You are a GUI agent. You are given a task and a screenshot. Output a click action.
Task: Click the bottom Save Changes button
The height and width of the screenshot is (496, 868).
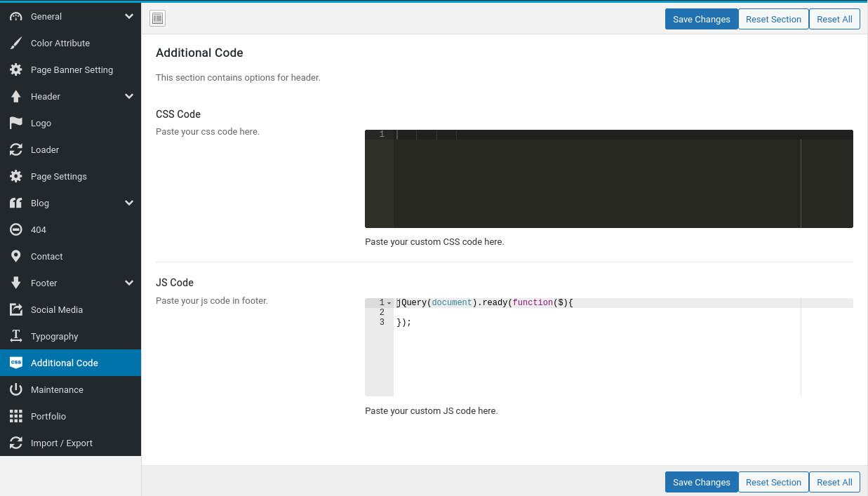702,482
